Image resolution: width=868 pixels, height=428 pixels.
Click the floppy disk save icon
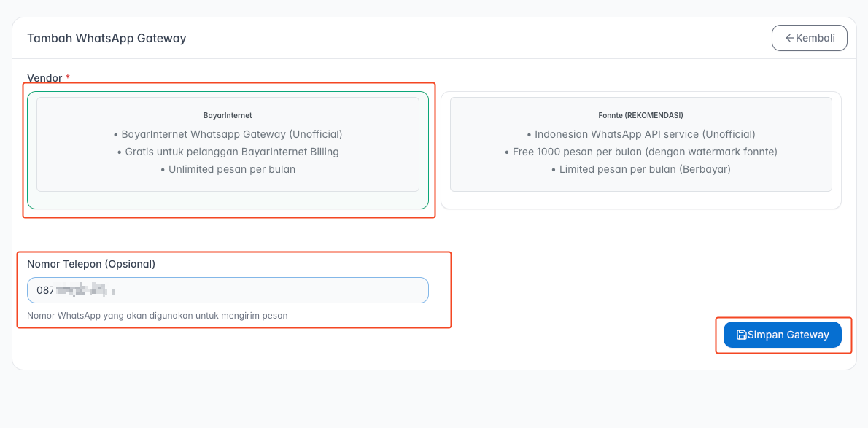pyautogui.click(x=741, y=335)
